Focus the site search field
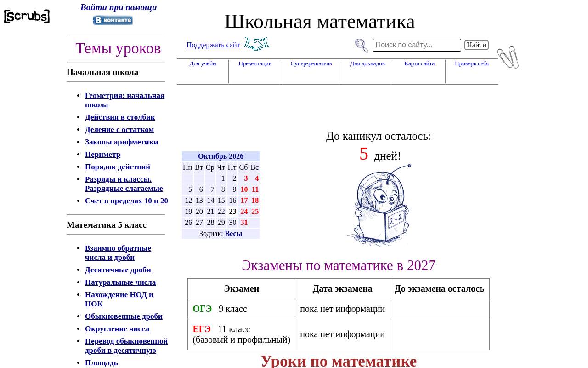588x368 pixels. 417,45
